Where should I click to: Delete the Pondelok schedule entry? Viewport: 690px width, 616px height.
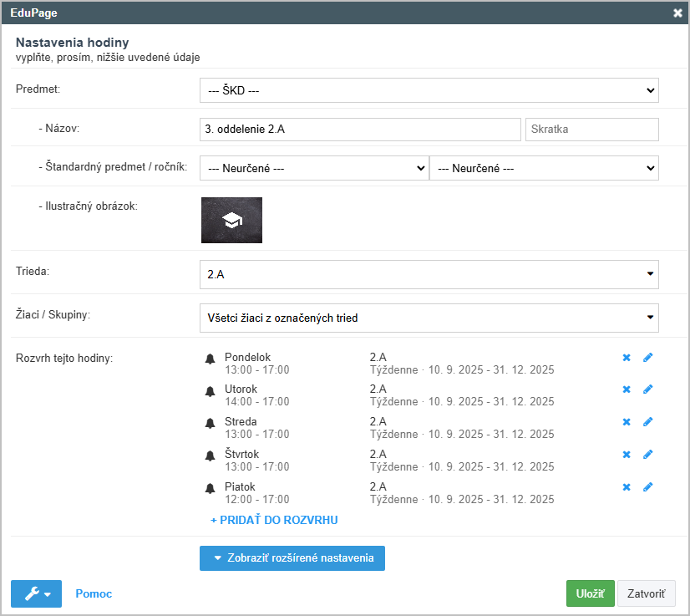coord(627,358)
